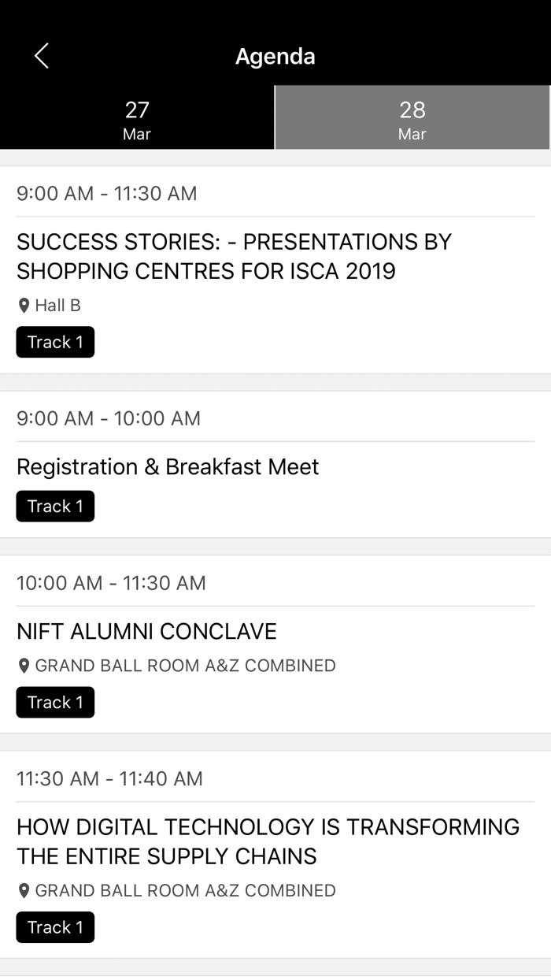
Task: Tap the 11:30 AM - 11:40 AM time slot
Action: click(x=109, y=778)
